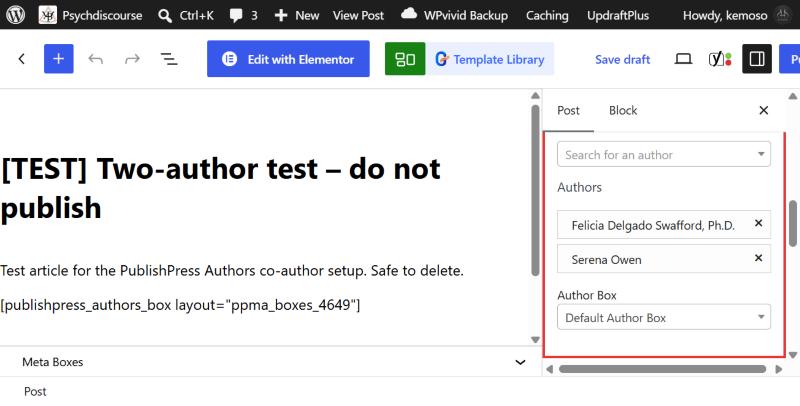Open the Caching menu

tap(547, 16)
